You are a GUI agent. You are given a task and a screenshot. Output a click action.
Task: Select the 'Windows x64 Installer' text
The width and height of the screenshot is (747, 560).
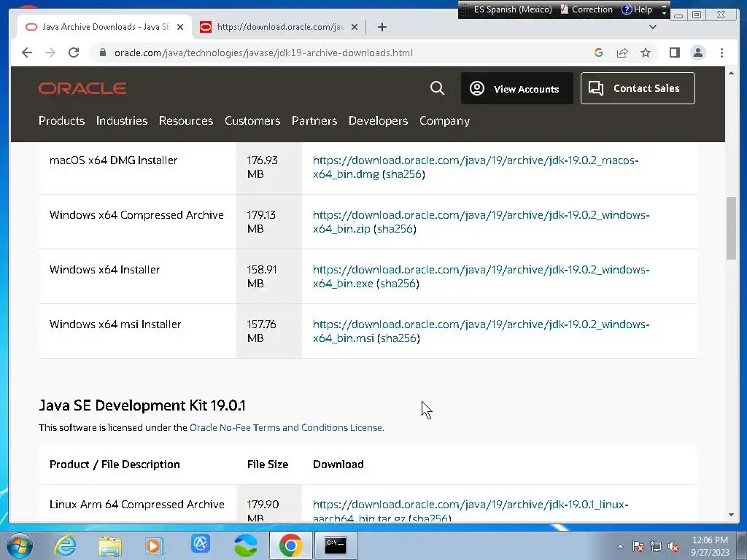pyautogui.click(x=105, y=270)
